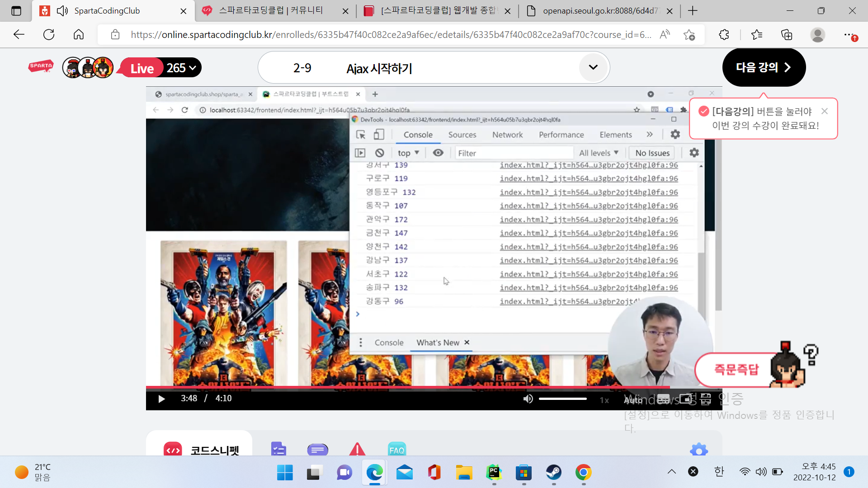
Task: Open the FAQ tab
Action: coord(396,449)
